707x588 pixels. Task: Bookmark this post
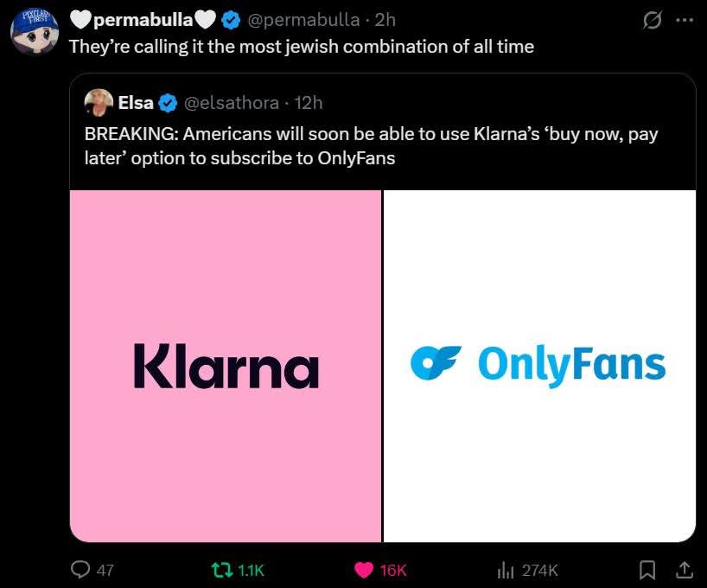(x=646, y=570)
